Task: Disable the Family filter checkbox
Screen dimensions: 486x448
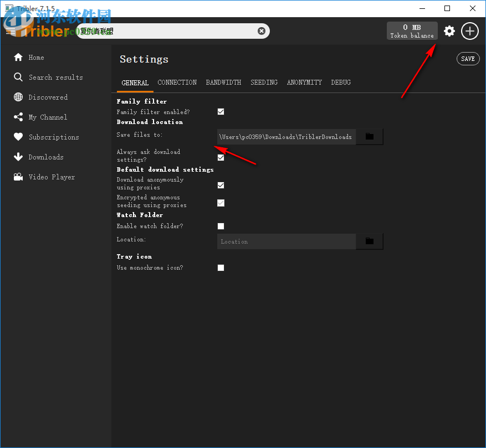Action: coord(221,111)
